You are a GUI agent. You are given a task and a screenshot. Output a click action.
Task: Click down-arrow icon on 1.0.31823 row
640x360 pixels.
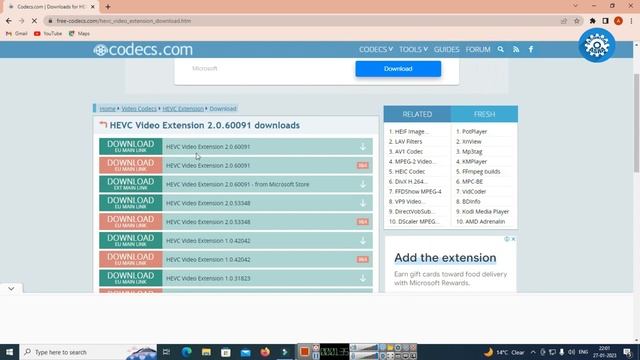click(x=362, y=278)
